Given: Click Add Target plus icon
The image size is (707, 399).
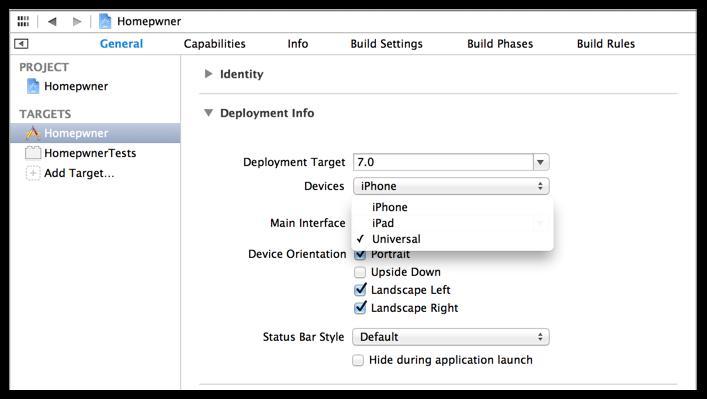Looking at the screenshot, I should tap(33, 173).
